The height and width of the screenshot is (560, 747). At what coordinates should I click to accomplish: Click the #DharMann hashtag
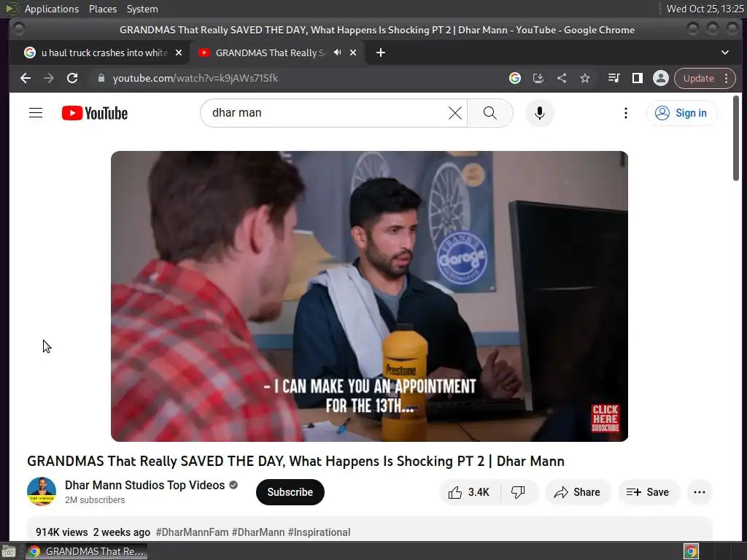(258, 532)
